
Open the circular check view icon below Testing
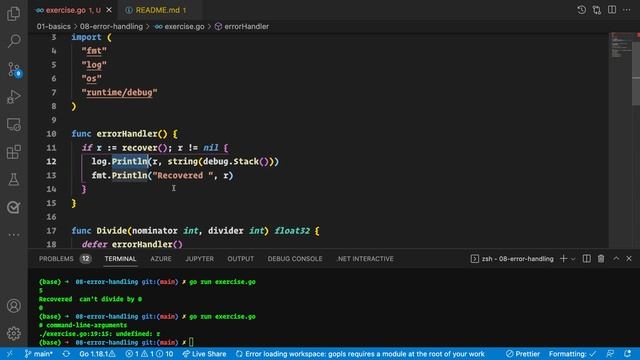[x=13, y=207]
